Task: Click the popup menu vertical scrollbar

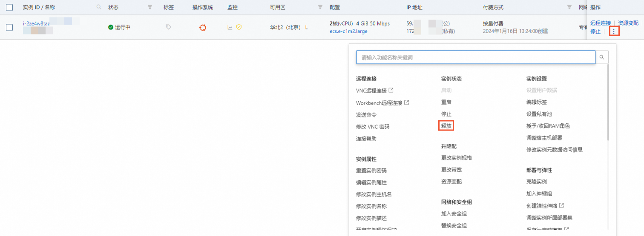Action: 609,102
